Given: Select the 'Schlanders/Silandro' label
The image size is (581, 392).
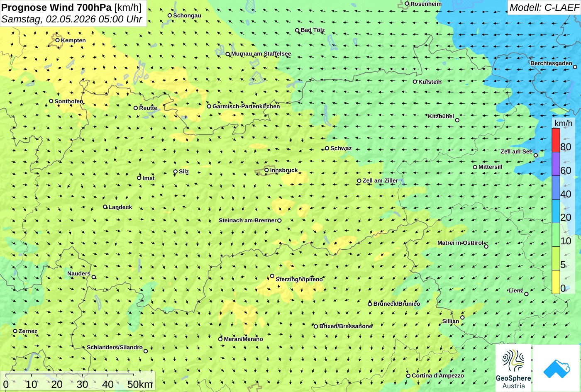Looking at the screenshot, I should [x=115, y=347].
